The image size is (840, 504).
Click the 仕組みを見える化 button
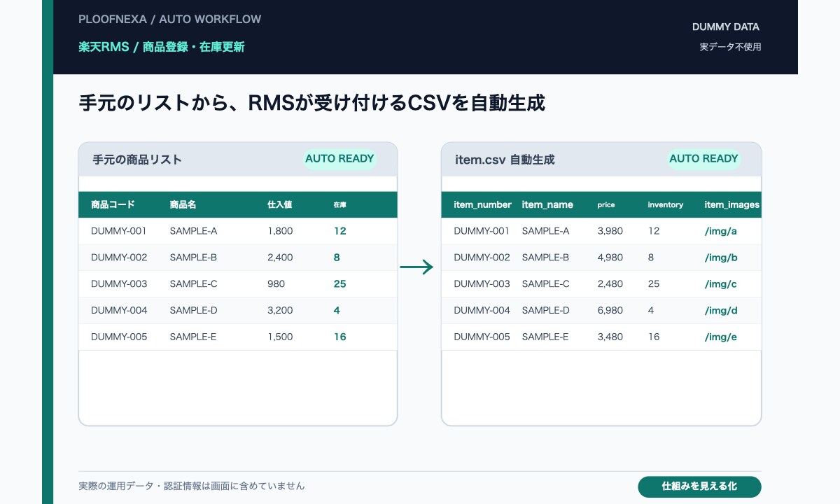tap(699, 486)
